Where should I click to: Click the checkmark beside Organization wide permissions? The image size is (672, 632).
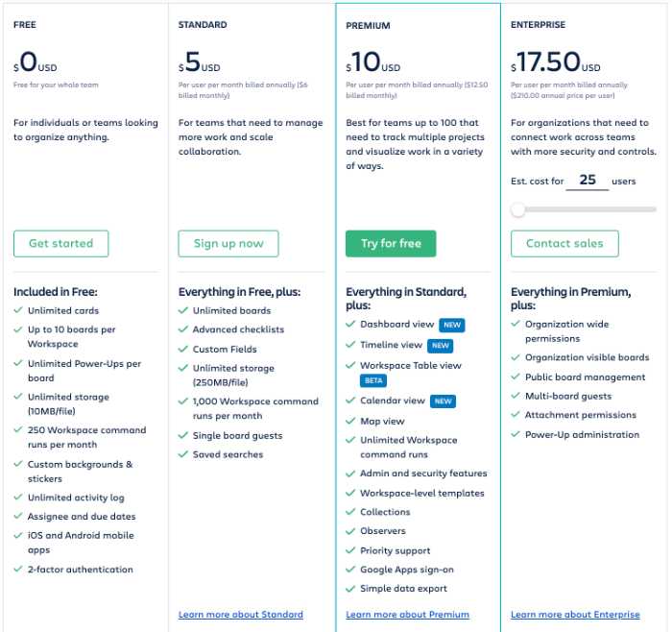click(x=516, y=326)
